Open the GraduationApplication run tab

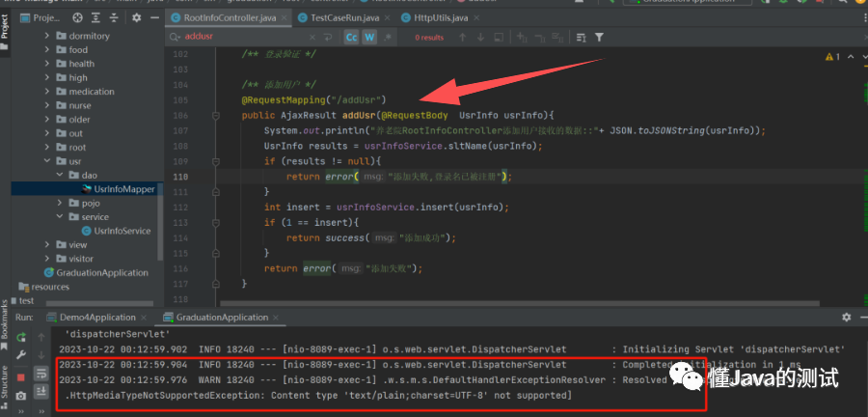pos(222,318)
